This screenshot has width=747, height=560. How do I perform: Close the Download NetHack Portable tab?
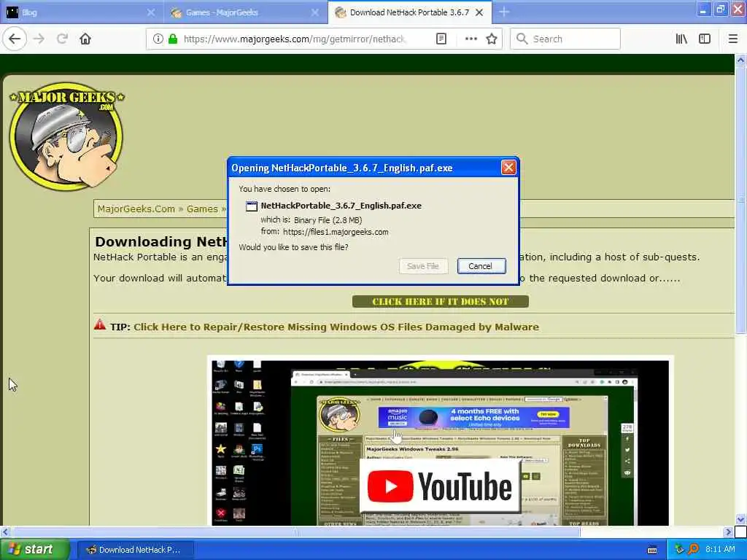click(480, 12)
